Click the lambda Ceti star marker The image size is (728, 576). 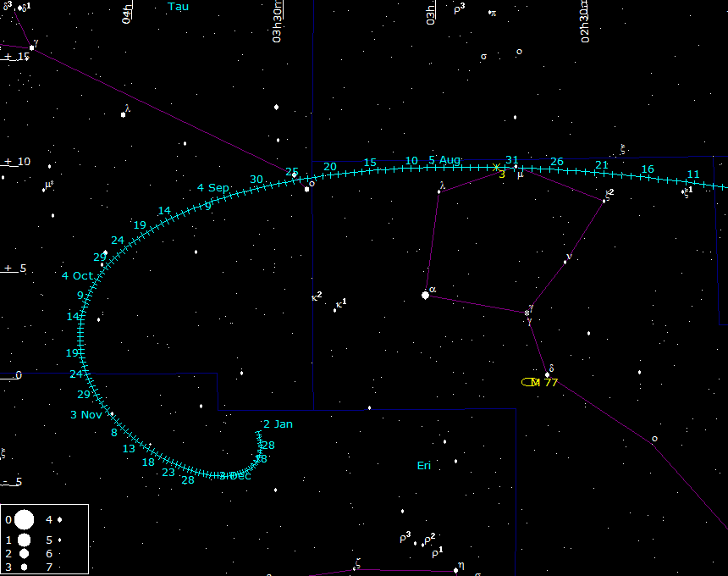coord(439,191)
